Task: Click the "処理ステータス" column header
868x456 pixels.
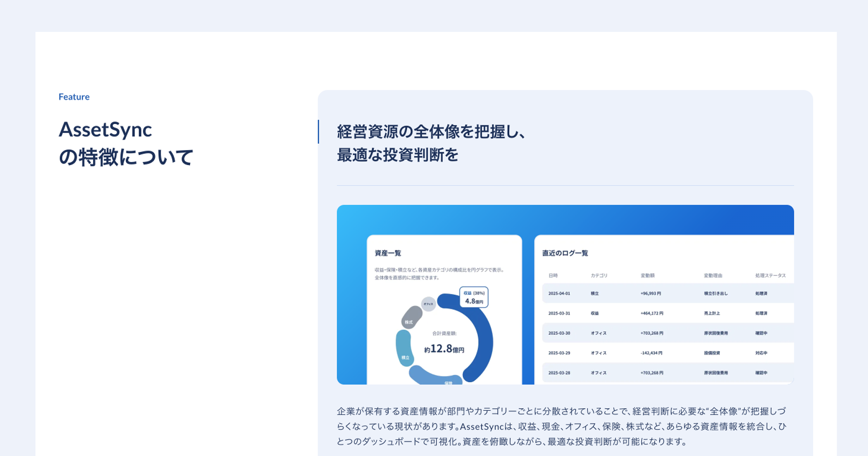Action: pyautogui.click(x=770, y=276)
